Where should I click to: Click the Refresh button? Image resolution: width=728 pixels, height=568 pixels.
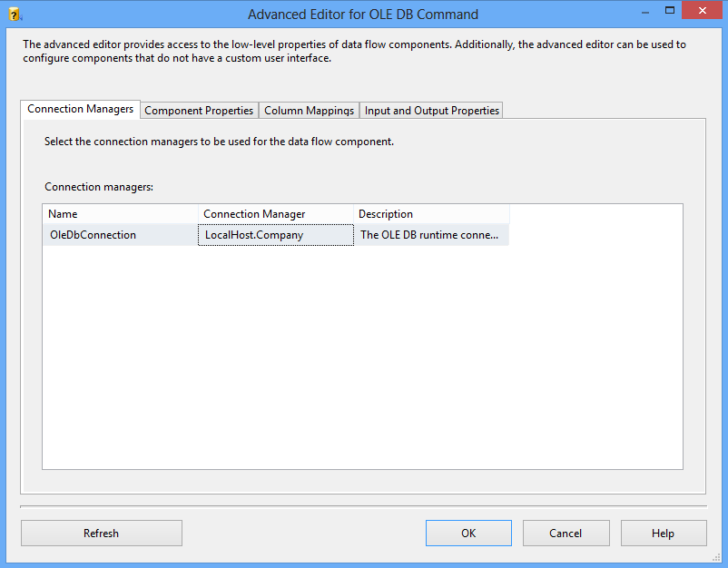(x=102, y=534)
